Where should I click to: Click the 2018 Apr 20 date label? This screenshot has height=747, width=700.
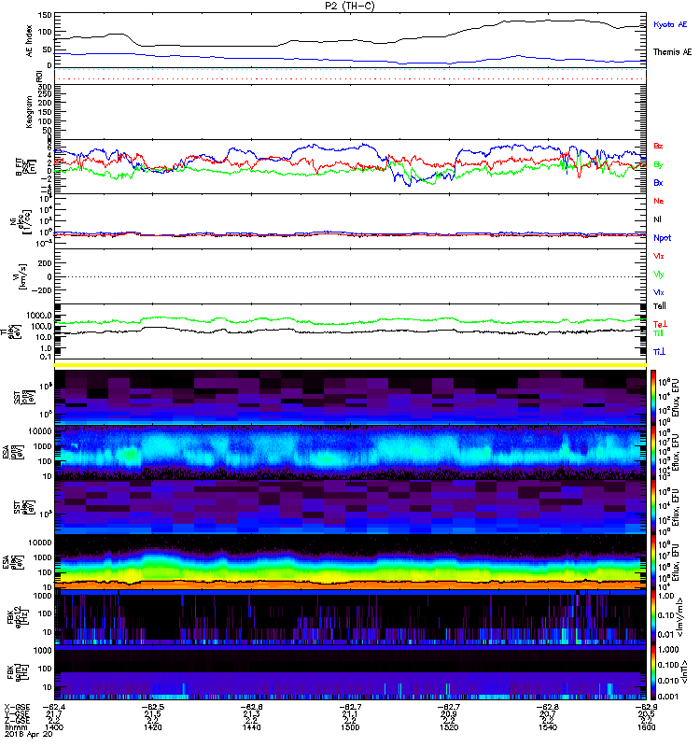coord(29,735)
